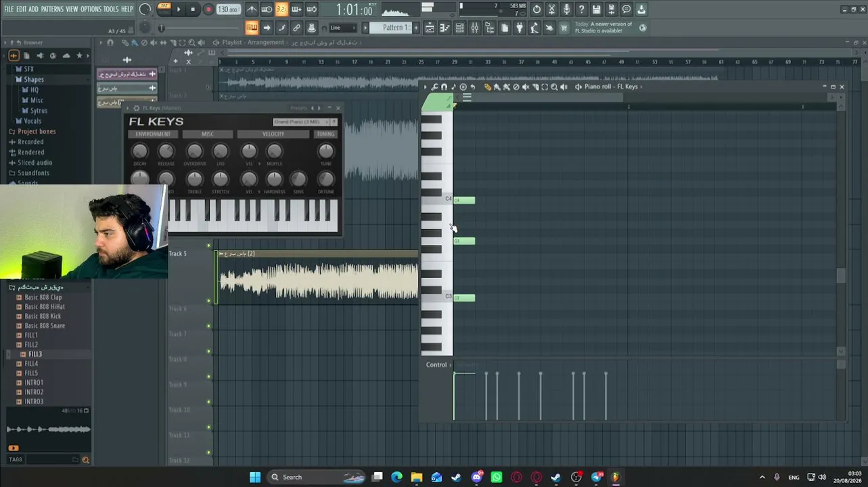The image size is (868, 487).
Task: Expand the Sliced audio folder
Action: click(x=35, y=162)
